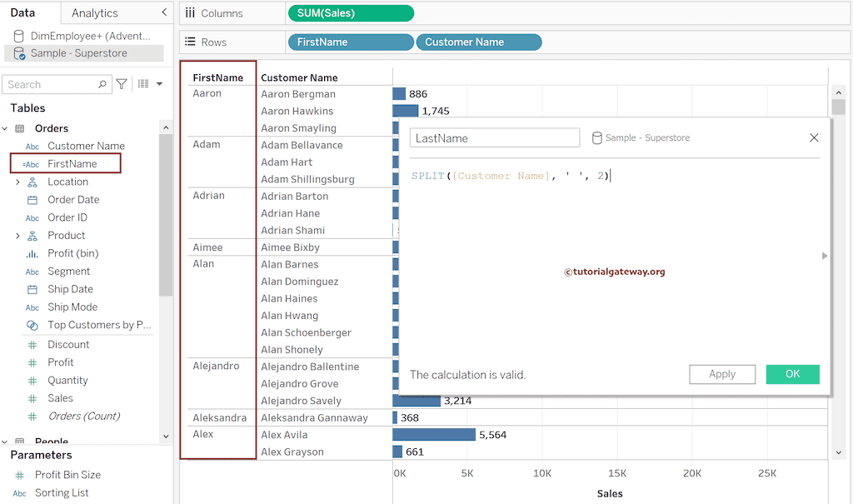Viewport: 853px width, 504px height.
Task: Select the Orders (Count) field
Action: (x=84, y=417)
